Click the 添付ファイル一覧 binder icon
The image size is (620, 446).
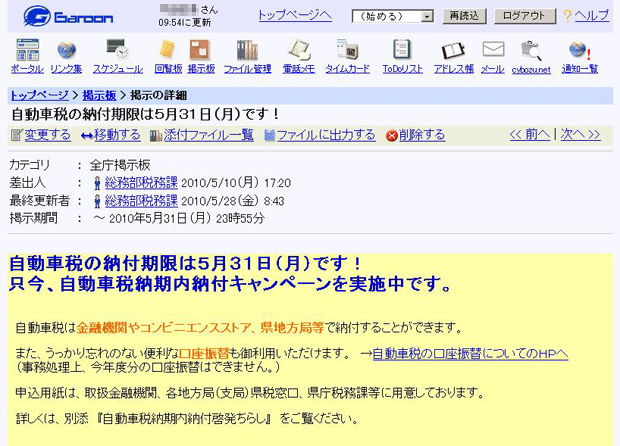[x=156, y=136]
